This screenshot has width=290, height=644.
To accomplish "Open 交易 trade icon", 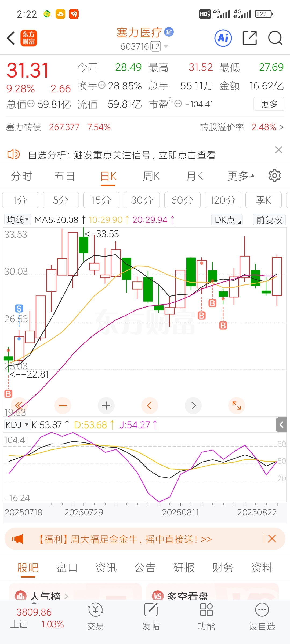I will click(x=95, y=616).
